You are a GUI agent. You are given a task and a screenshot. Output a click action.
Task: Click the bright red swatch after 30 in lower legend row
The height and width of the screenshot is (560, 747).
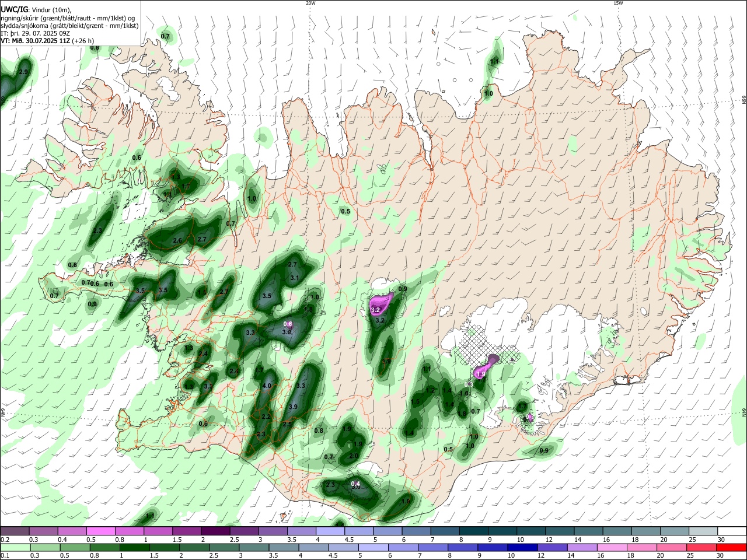[732, 547]
